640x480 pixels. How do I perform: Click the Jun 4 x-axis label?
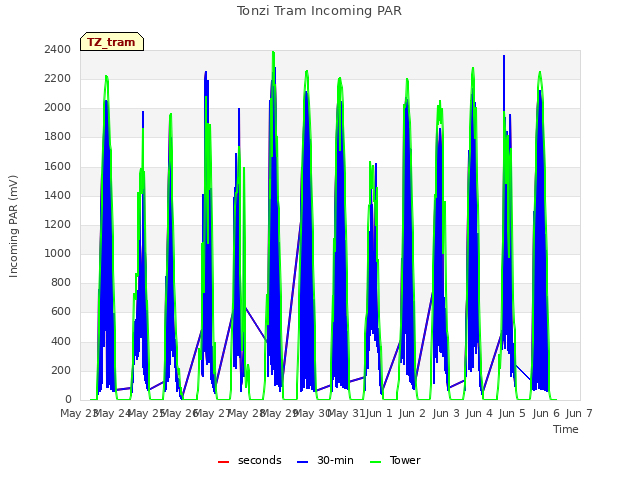pyautogui.click(x=479, y=413)
